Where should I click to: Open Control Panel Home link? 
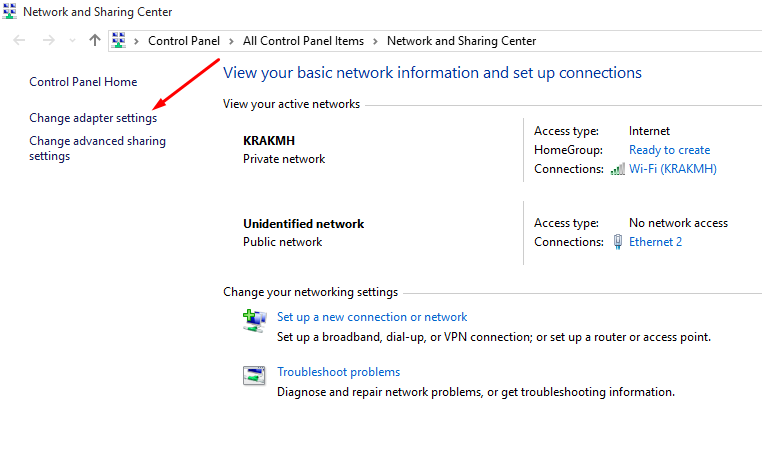click(83, 82)
